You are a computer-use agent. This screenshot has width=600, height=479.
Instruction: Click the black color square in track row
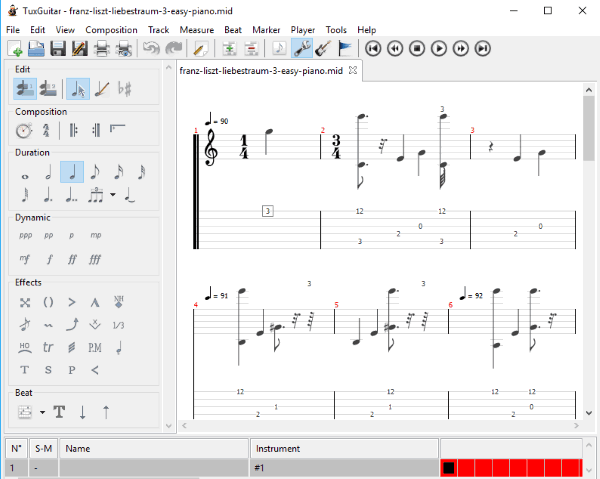448,468
